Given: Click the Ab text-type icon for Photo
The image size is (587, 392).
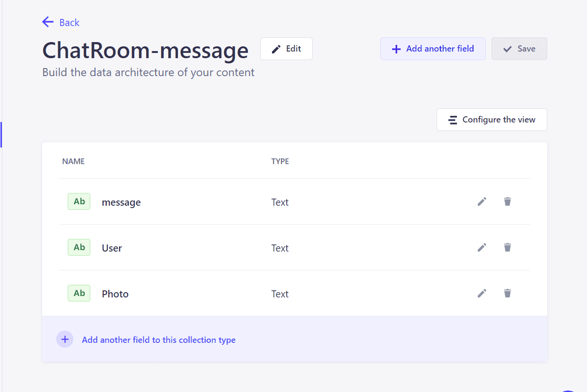Looking at the screenshot, I should click(x=79, y=293).
